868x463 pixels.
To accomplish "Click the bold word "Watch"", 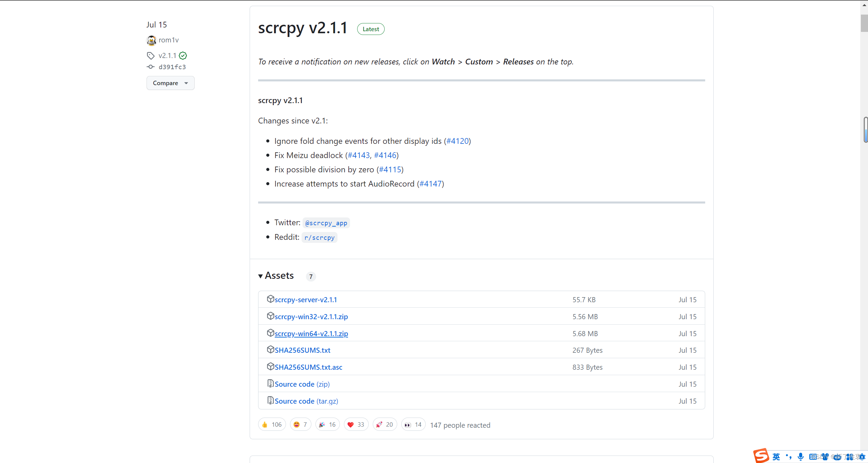I will point(443,62).
